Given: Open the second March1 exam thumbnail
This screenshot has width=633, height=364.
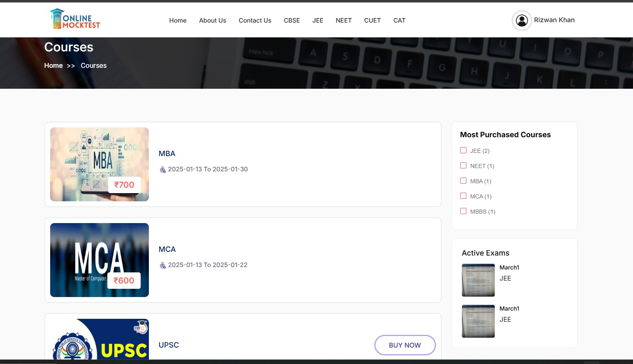Looking at the screenshot, I should click(478, 321).
